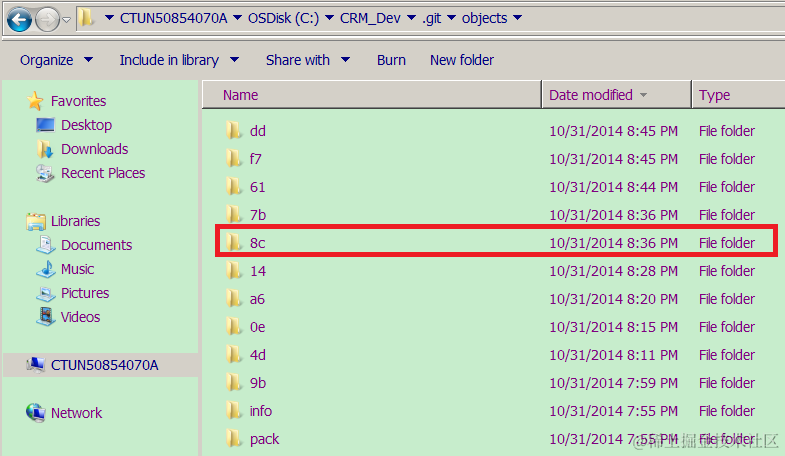Open the Include in library menu
Screen dimensions: 785x456
coord(179,60)
